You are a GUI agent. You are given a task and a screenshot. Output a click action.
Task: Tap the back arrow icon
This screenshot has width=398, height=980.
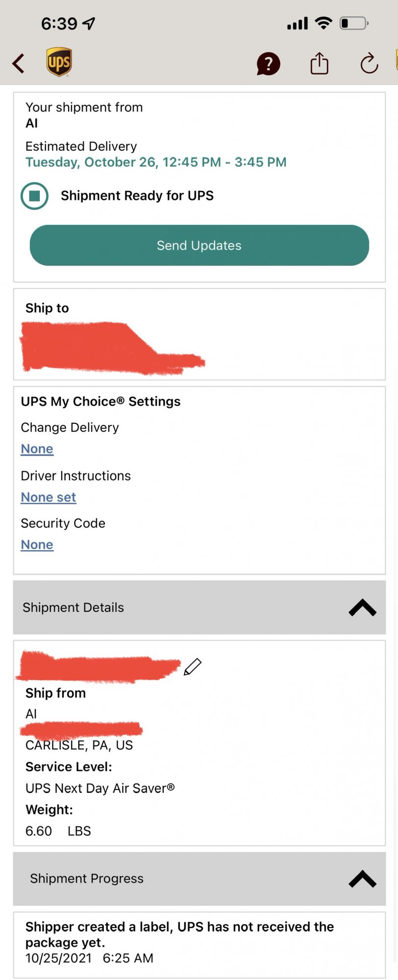coord(19,64)
